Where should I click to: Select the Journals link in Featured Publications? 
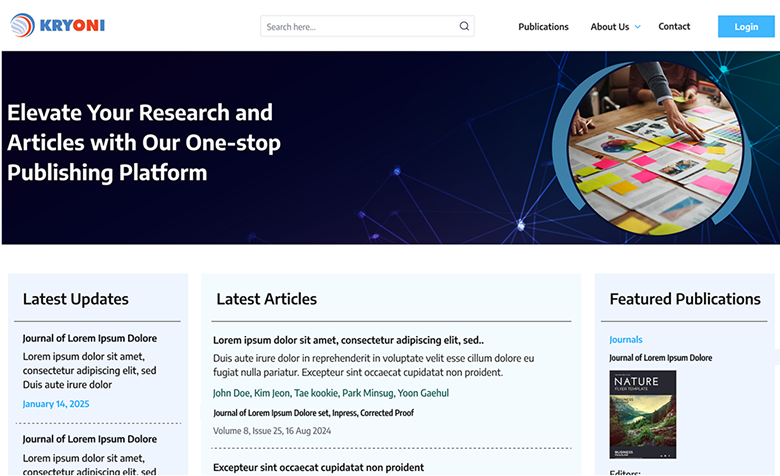tap(626, 340)
